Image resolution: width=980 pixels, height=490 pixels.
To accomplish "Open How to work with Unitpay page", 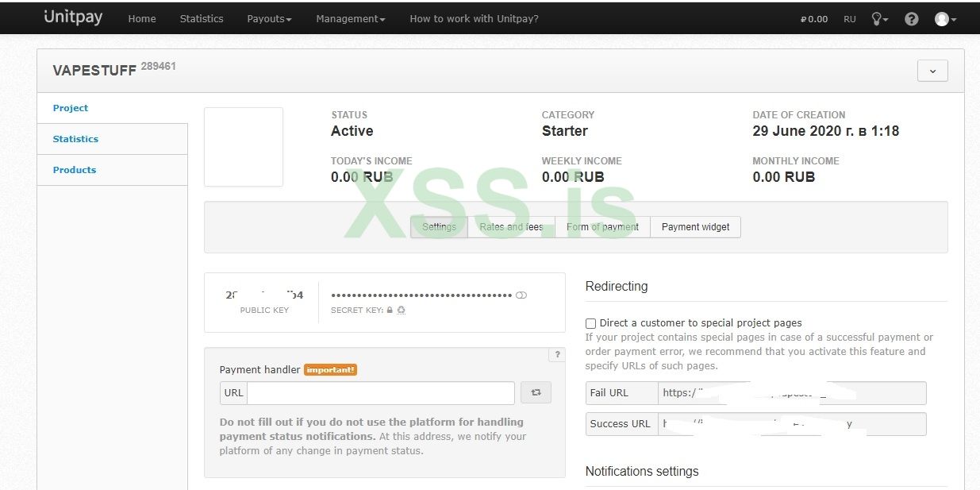I will 474,19.
